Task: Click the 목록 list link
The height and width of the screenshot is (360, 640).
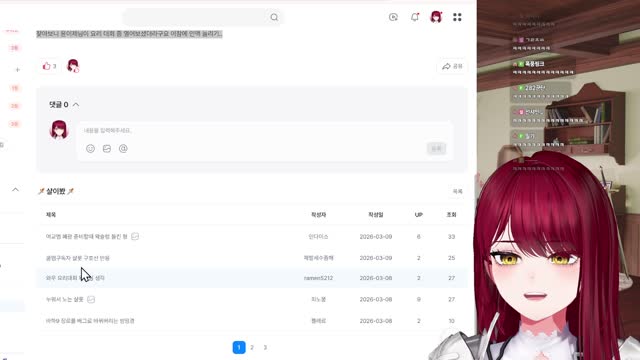Action: [458, 191]
